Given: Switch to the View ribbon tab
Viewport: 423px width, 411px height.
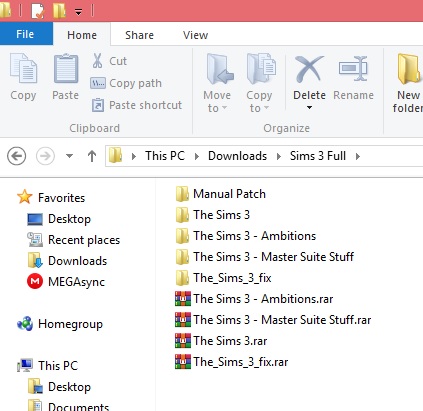Looking at the screenshot, I should (195, 35).
